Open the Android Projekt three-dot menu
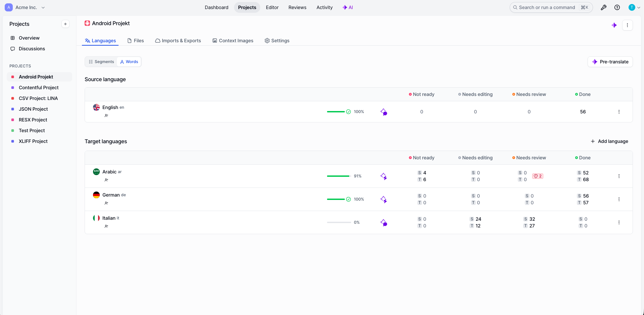Viewport: 644px width, 315px height. click(627, 25)
